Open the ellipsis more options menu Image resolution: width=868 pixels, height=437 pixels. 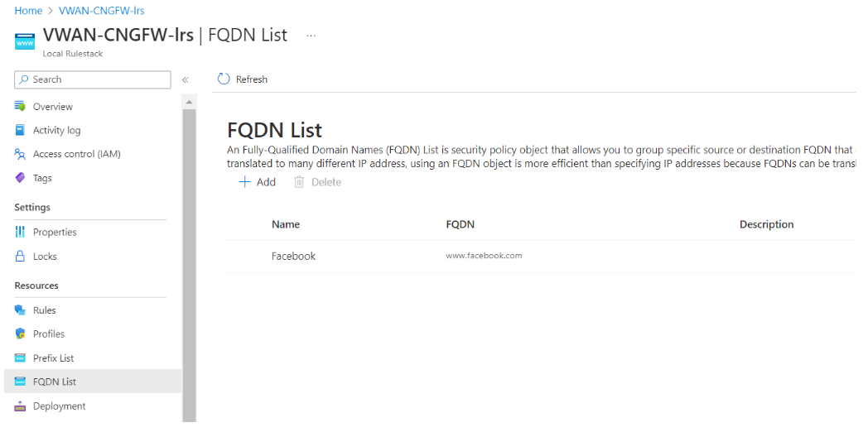click(x=311, y=36)
